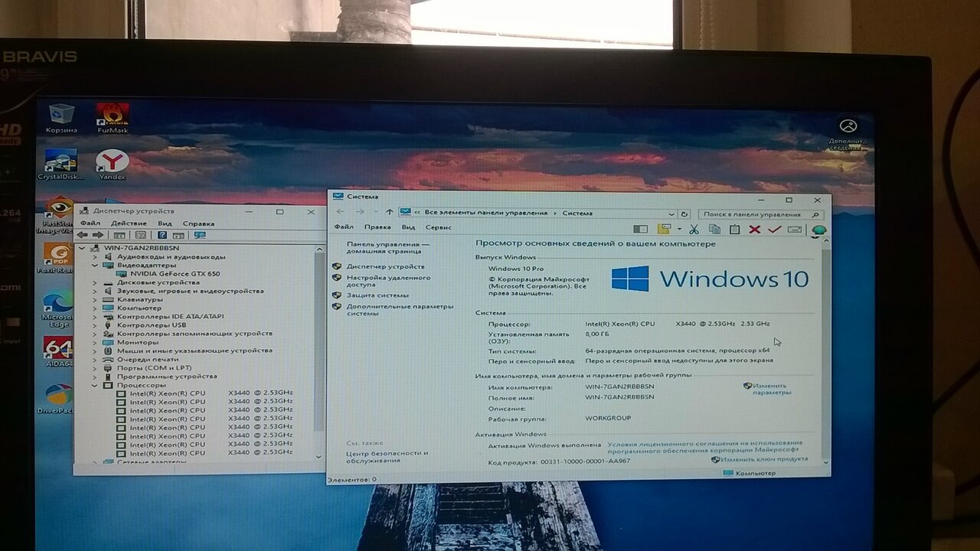Open Сервис menu in System window

pos(438,227)
